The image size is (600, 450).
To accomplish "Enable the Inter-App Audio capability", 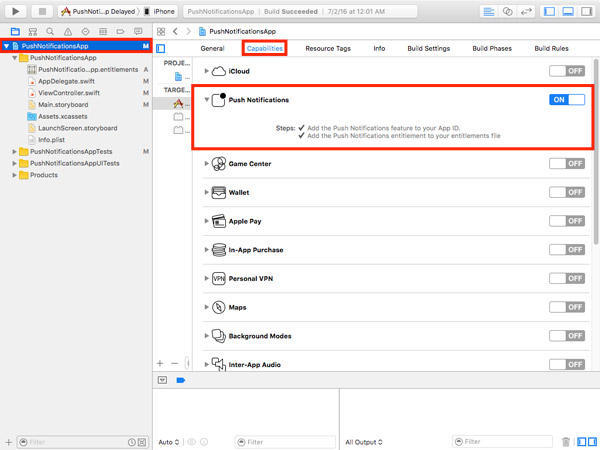I will pyautogui.click(x=567, y=364).
